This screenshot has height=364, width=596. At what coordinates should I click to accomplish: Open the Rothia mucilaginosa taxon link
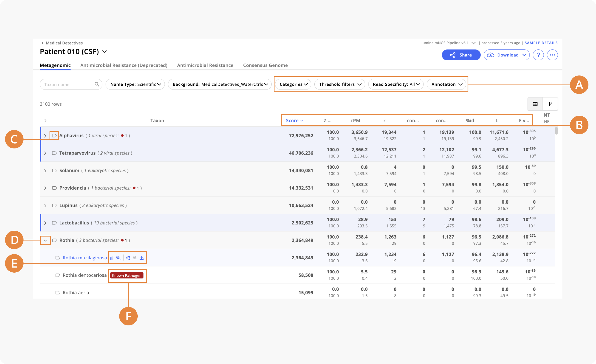click(x=85, y=258)
